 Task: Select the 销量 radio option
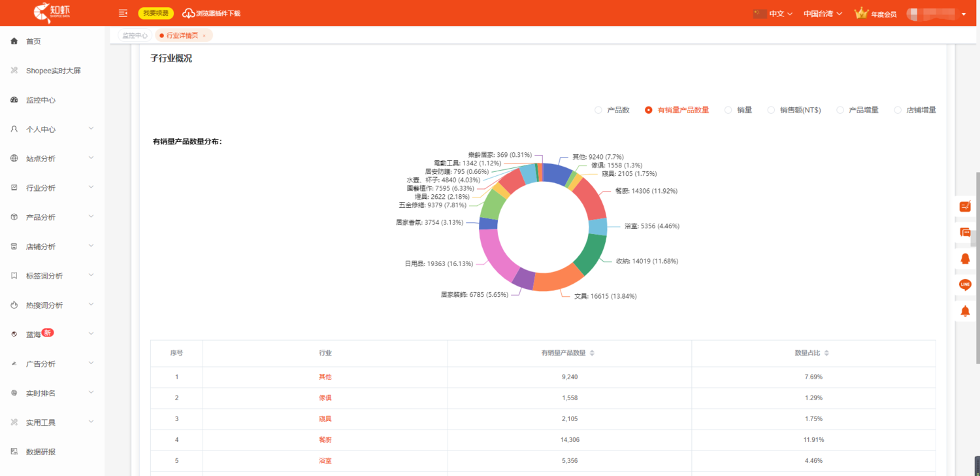click(728, 110)
